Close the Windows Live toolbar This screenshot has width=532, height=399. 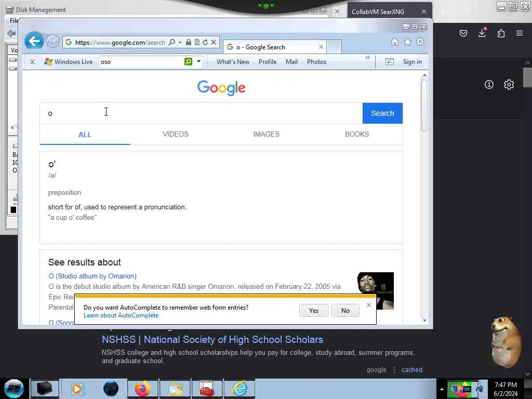coord(33,62)
